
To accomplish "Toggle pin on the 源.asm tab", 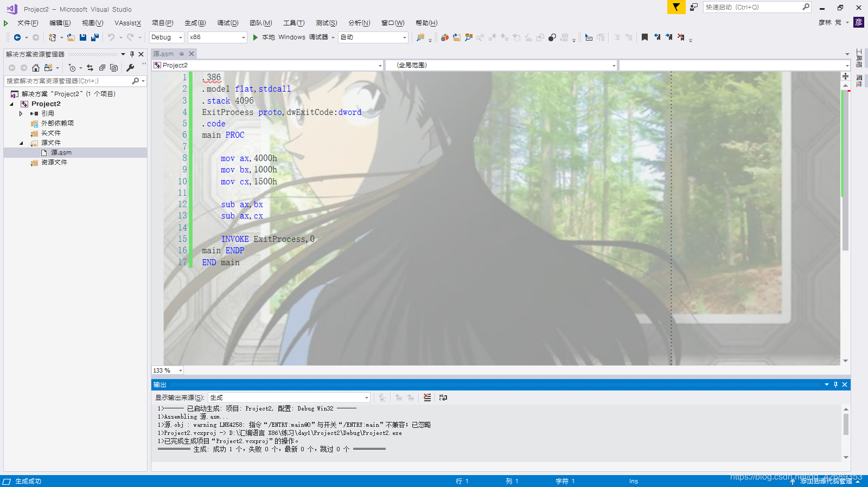I will [182, 54].
